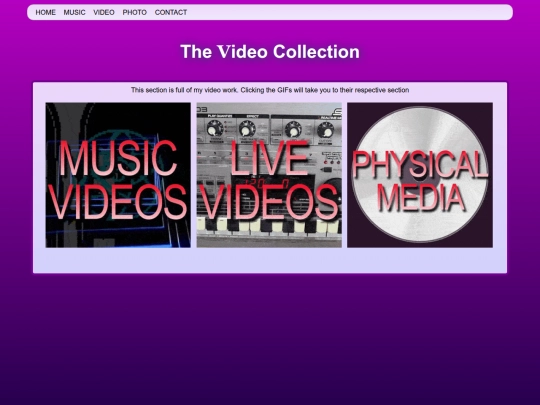Screen dimensions: 540x405
Task: Click The Video Collection heading
Action: tap(270, 52)
